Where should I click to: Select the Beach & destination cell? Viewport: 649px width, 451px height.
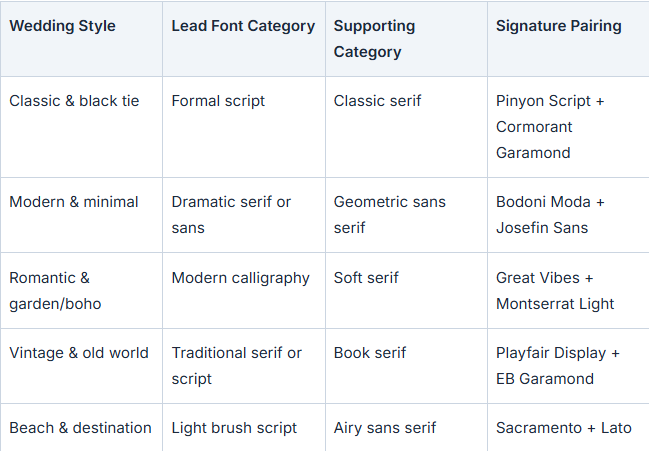click(82, 427)
